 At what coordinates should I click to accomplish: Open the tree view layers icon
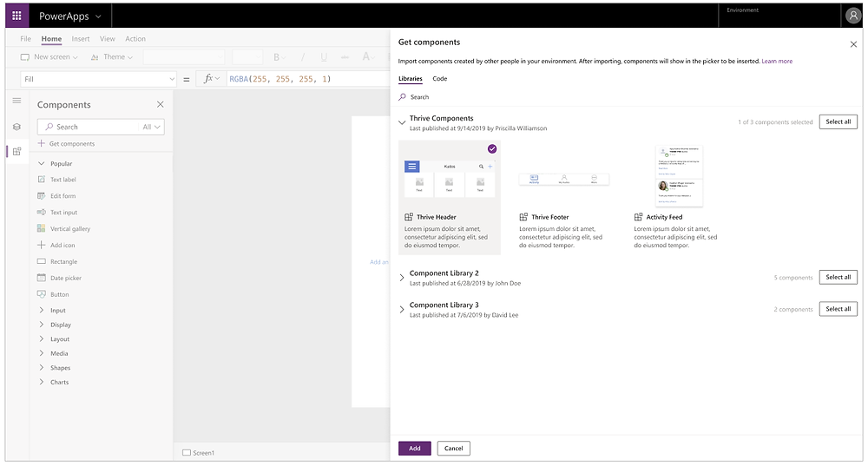click(17, 127)
